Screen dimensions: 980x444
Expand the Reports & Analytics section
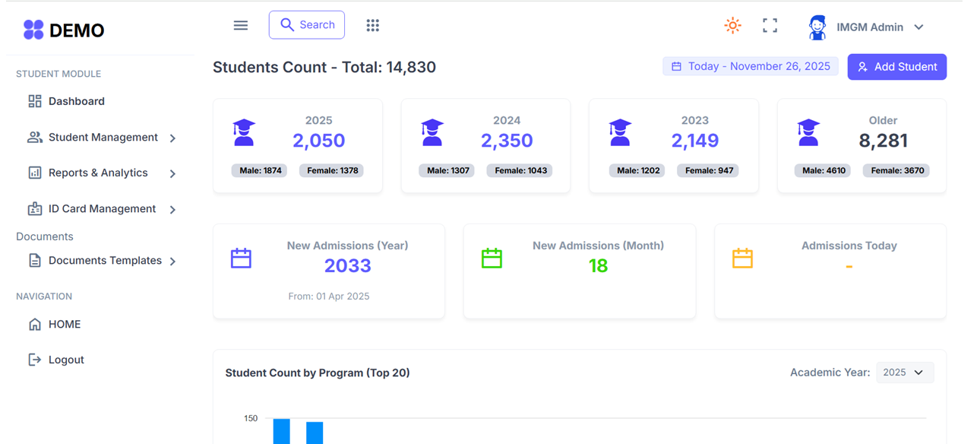point(99,173)
